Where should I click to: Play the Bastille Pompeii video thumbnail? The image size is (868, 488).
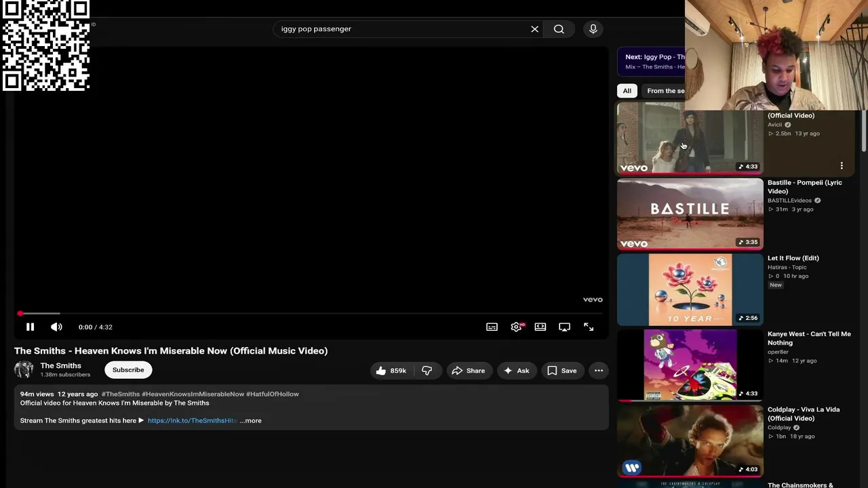[x=690, y=214]
